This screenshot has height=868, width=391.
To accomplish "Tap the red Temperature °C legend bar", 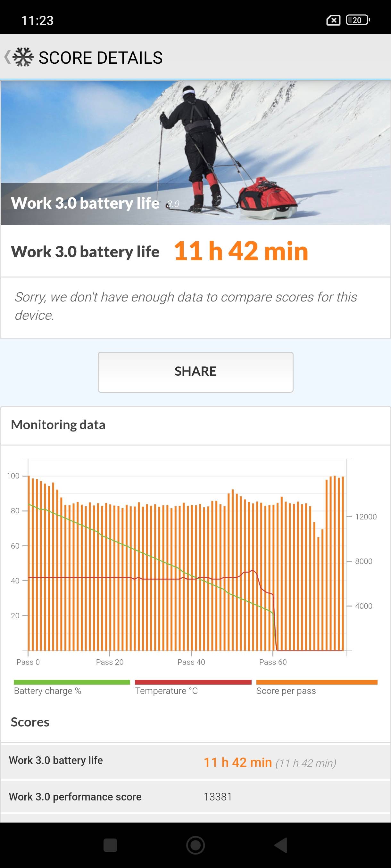I will click(x=193, y=682).
